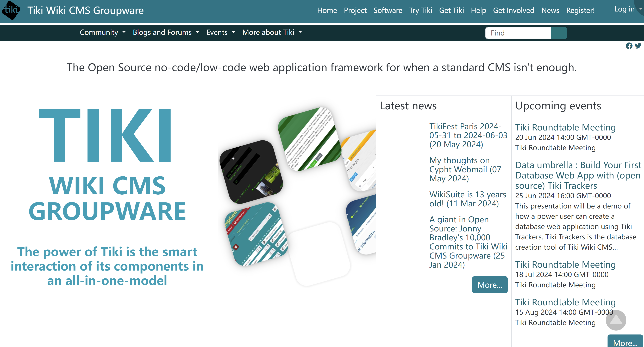Select Try Tiki in top navigation

click(421, 10)
